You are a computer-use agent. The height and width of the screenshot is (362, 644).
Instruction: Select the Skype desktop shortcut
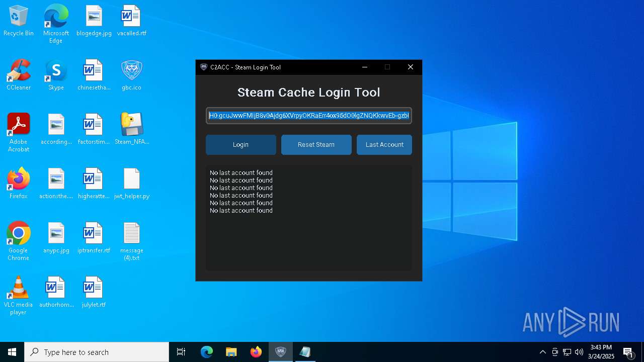(x=56, y=75)
